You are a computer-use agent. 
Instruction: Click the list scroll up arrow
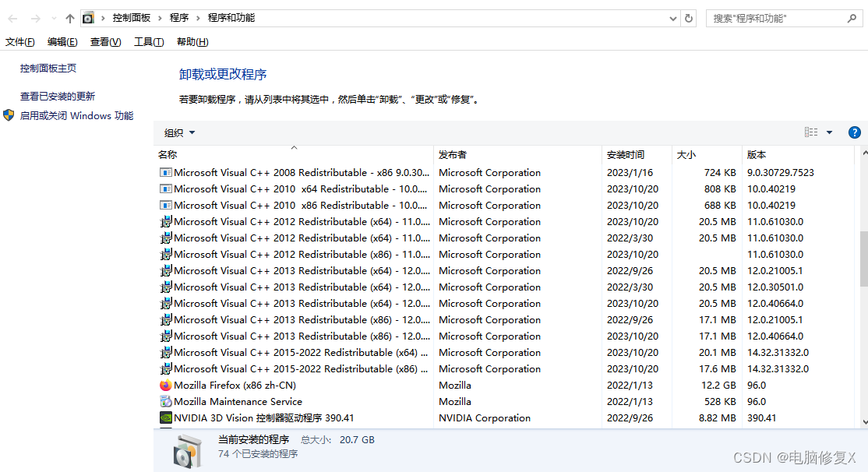coord(865,153)
